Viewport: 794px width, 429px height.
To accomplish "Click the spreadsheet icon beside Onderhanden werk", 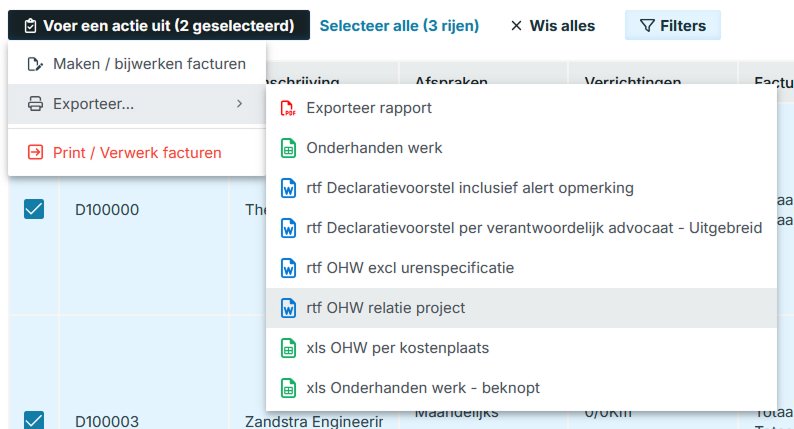I will [288, 148].
